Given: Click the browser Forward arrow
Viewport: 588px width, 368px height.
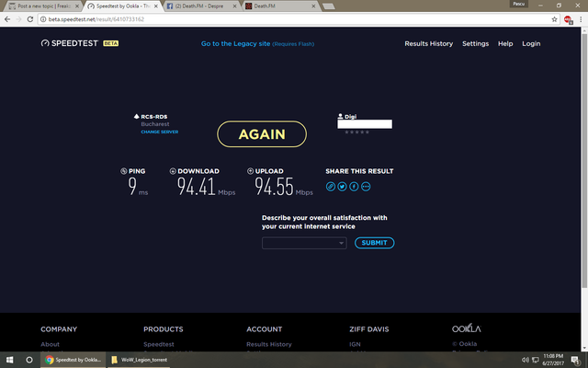Looking at the screenshot, I should point(18,19).
